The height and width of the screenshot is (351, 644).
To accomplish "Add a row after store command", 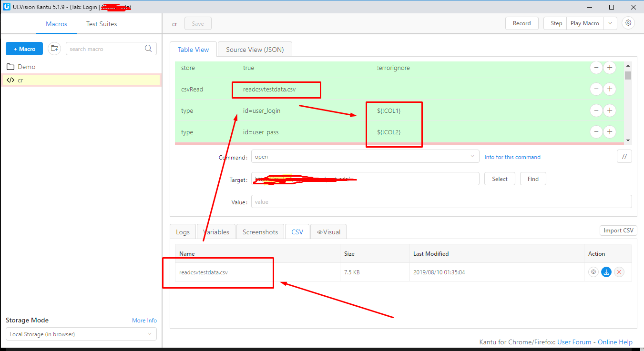I will [610, 68].
